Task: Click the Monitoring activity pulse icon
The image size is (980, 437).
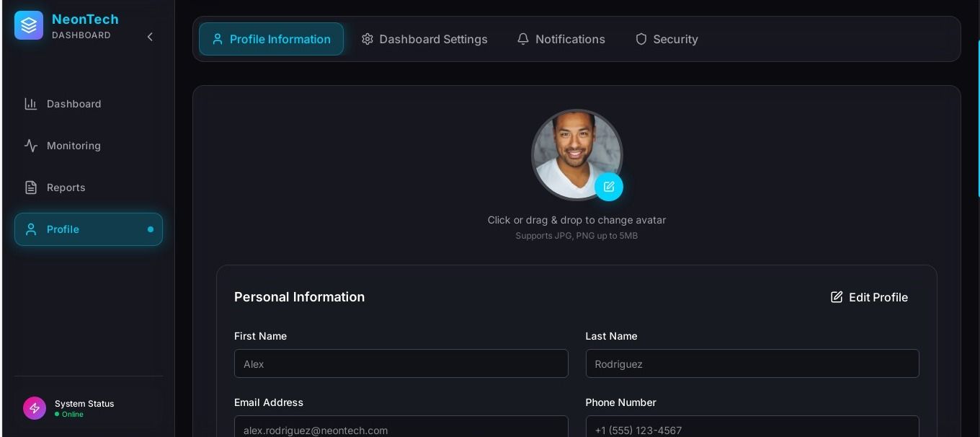Action: tap(31, 146)
